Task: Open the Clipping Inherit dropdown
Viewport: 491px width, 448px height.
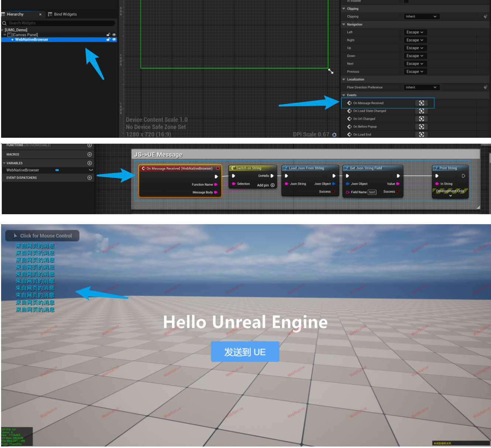Action: (x=421, y=17)
